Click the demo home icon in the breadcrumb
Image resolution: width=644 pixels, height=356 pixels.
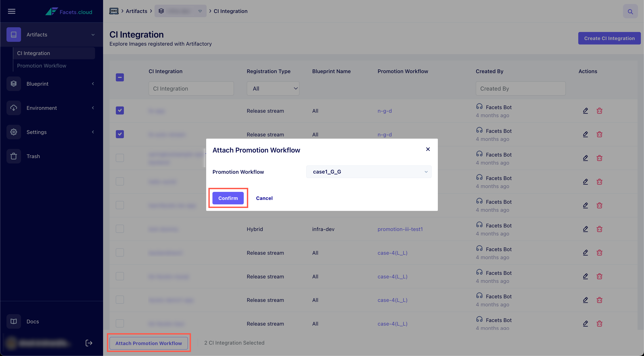point(114,11)
